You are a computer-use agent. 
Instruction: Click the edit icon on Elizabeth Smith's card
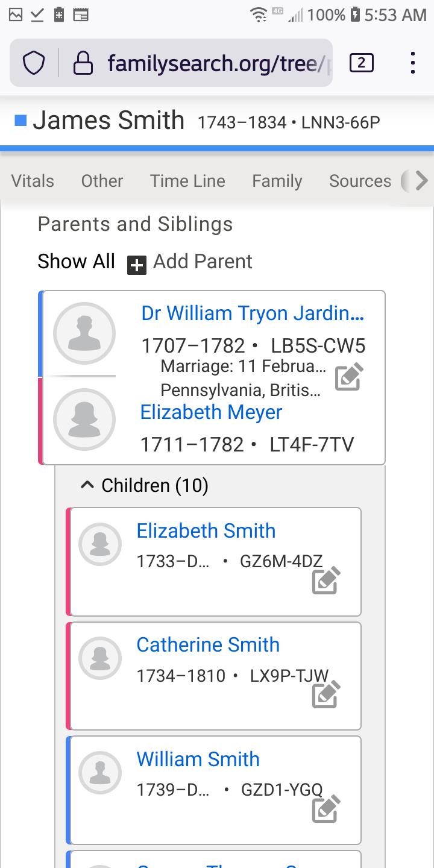[x=326, y=581]
